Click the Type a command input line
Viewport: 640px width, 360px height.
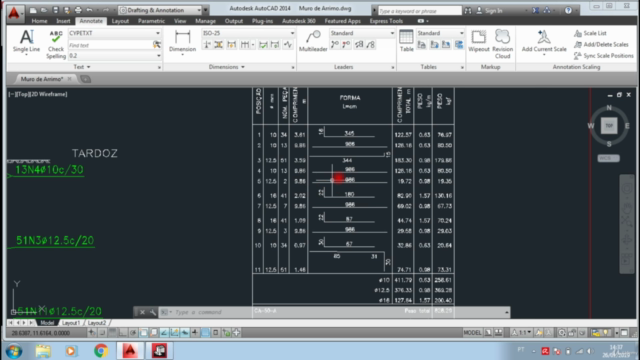(335, 312)
